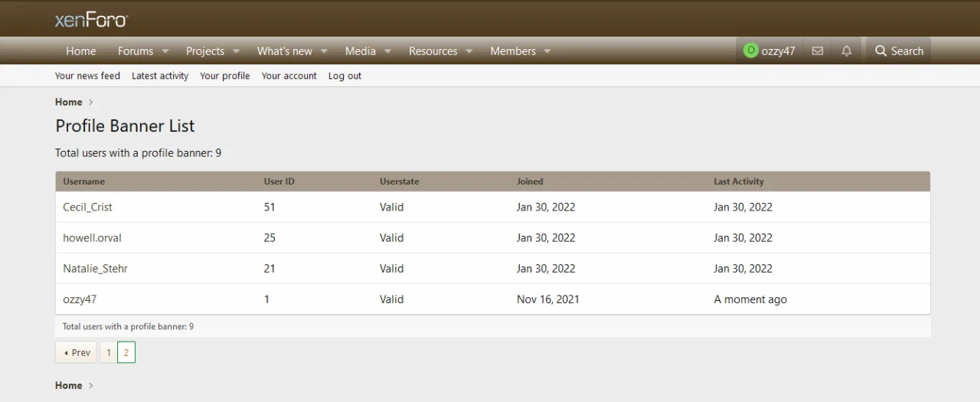Click the xenForo logo
980x402 pixels.
(x=91, y=20)
